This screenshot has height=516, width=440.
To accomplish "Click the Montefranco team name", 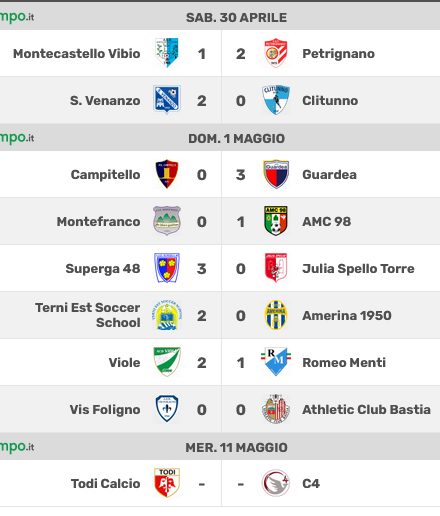I will [x=98, y=221].
